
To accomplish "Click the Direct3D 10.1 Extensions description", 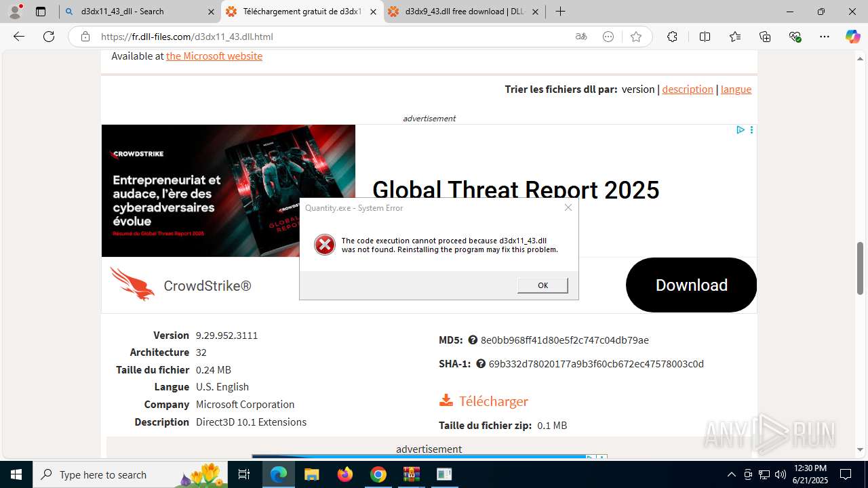I will [251, 422].
